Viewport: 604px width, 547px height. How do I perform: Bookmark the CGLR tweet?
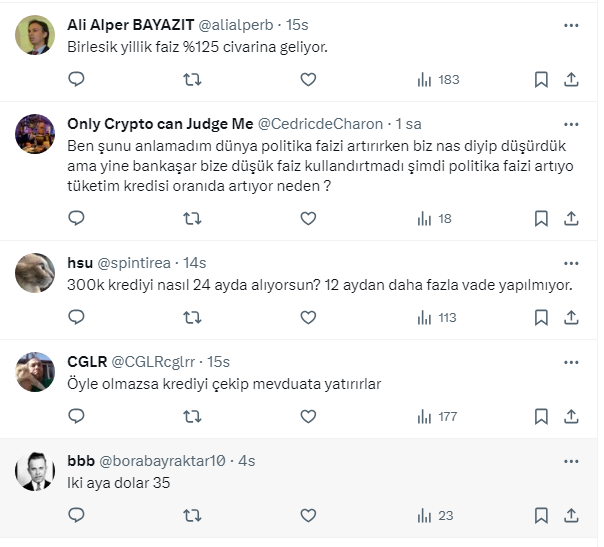tap(541, 416)
